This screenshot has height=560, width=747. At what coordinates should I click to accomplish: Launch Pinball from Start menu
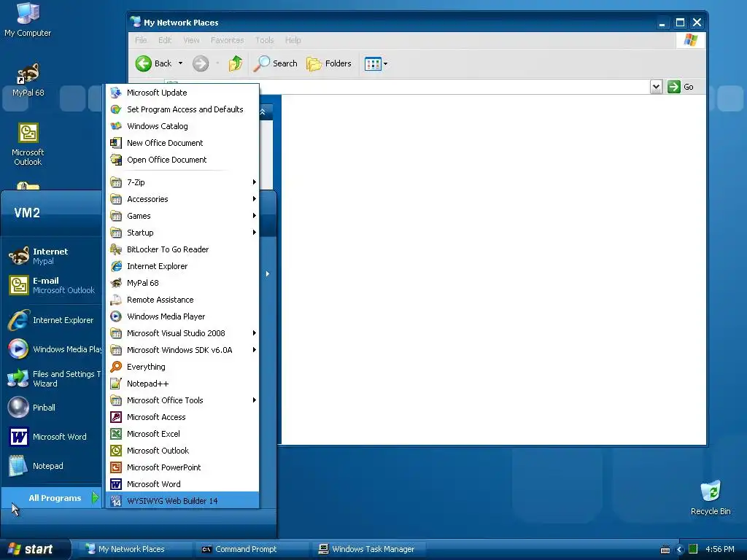[53, 408]
